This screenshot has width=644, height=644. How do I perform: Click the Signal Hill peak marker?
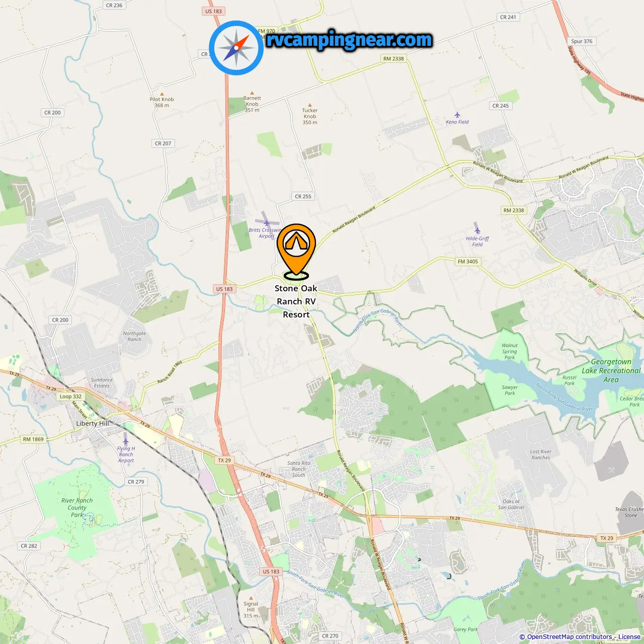[251, 598]
